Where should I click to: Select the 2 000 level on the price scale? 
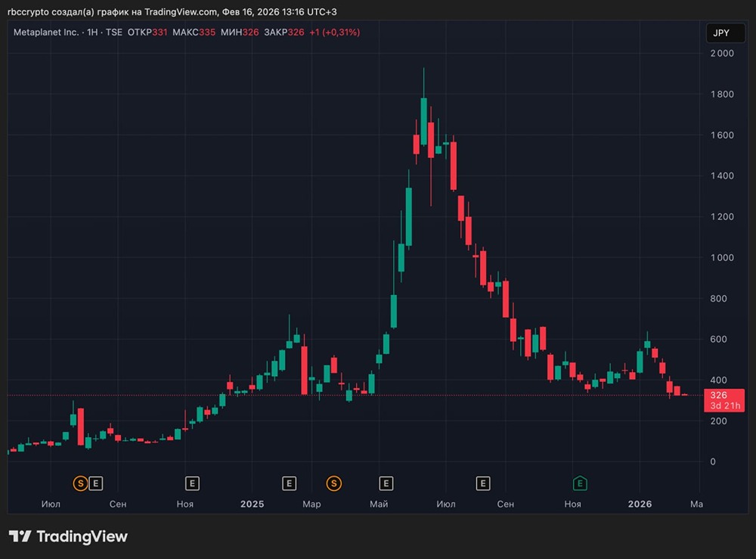pos(723,53)
